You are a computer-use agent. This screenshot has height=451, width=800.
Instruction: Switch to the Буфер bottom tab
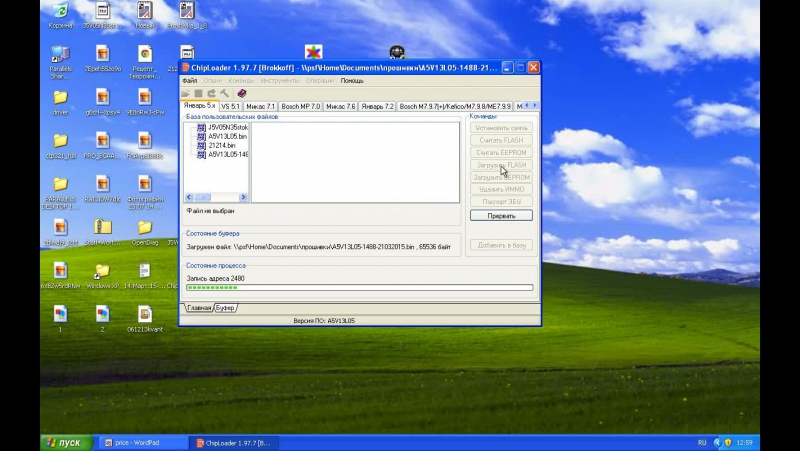225,308
